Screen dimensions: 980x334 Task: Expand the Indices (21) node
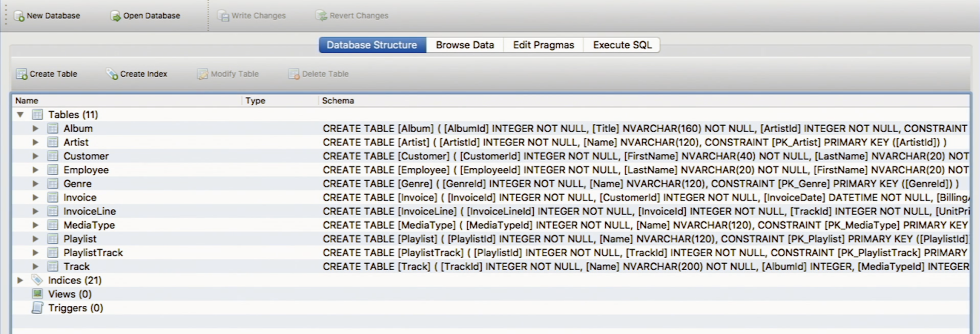20,280
